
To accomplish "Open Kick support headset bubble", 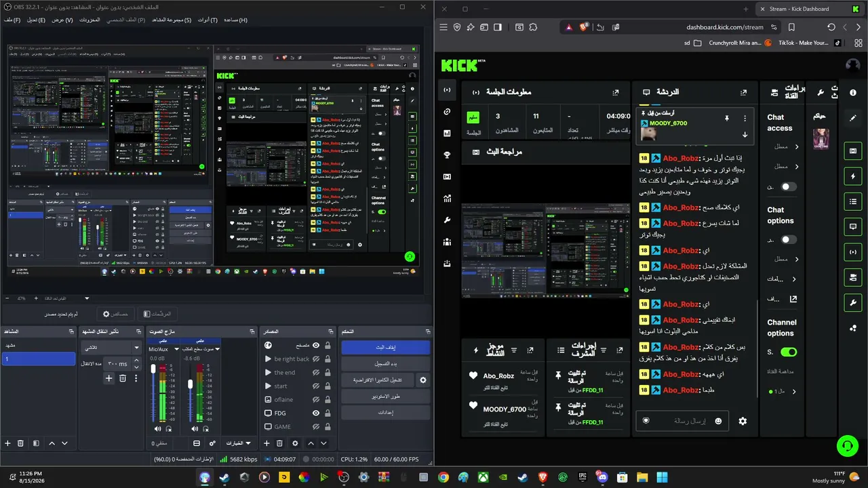I will [x=848, y=445].
